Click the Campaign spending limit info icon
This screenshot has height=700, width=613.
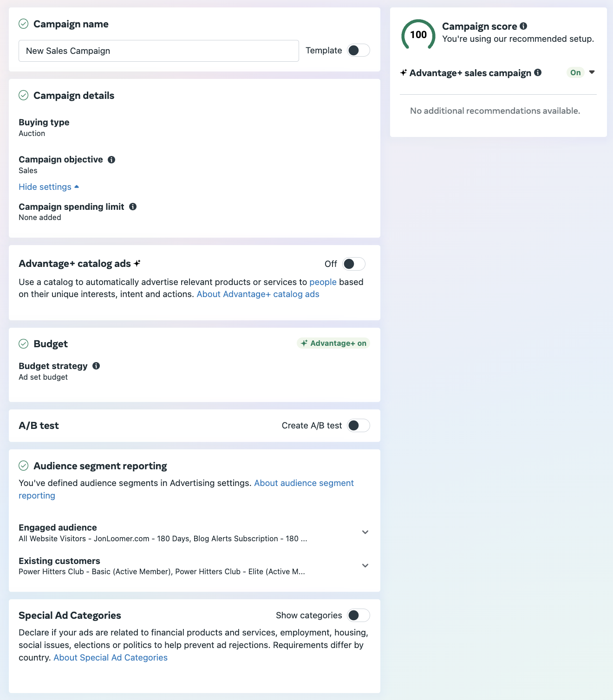click(133, 207)
